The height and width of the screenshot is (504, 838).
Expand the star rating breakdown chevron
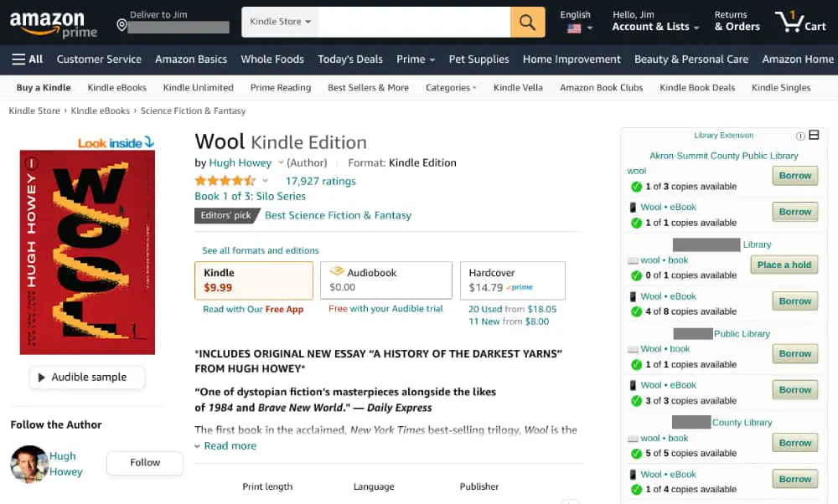coord(265,181)
